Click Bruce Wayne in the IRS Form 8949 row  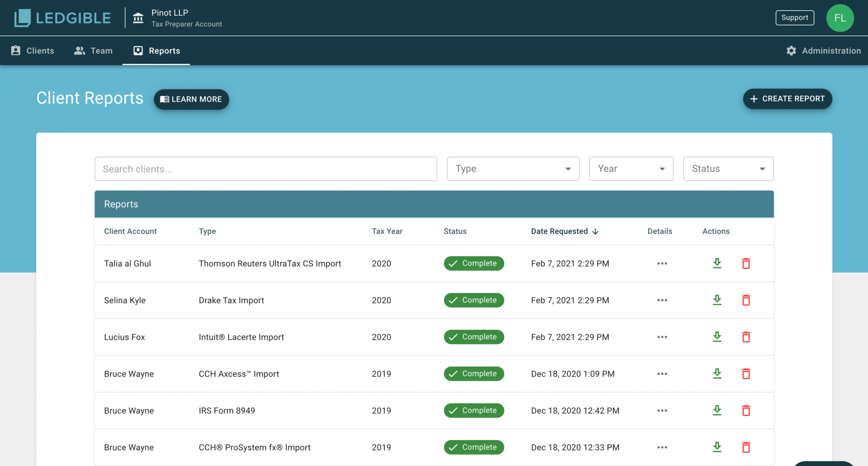click(129, 411)
